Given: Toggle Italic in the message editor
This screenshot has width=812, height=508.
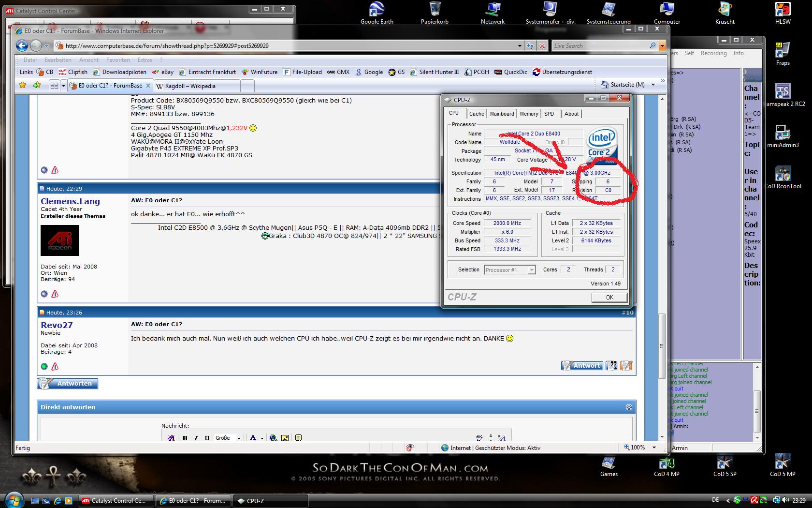Looking at the screenshot, I should (x=196, y=438).
